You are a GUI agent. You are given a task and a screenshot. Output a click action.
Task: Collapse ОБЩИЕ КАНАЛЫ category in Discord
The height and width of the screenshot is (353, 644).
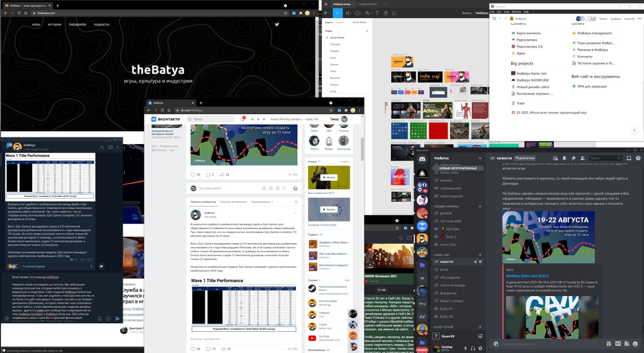tap(447, 206)
